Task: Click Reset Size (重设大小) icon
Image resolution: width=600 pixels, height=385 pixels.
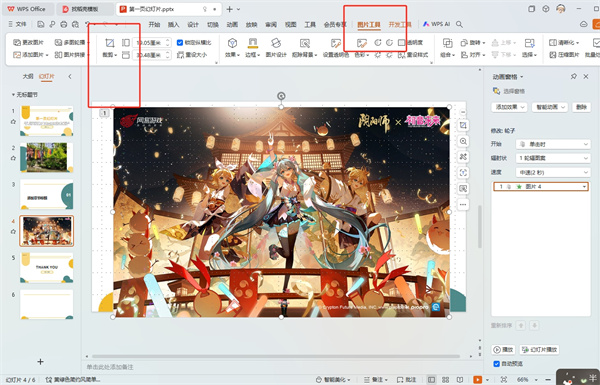Action: [x=180, y=55]
